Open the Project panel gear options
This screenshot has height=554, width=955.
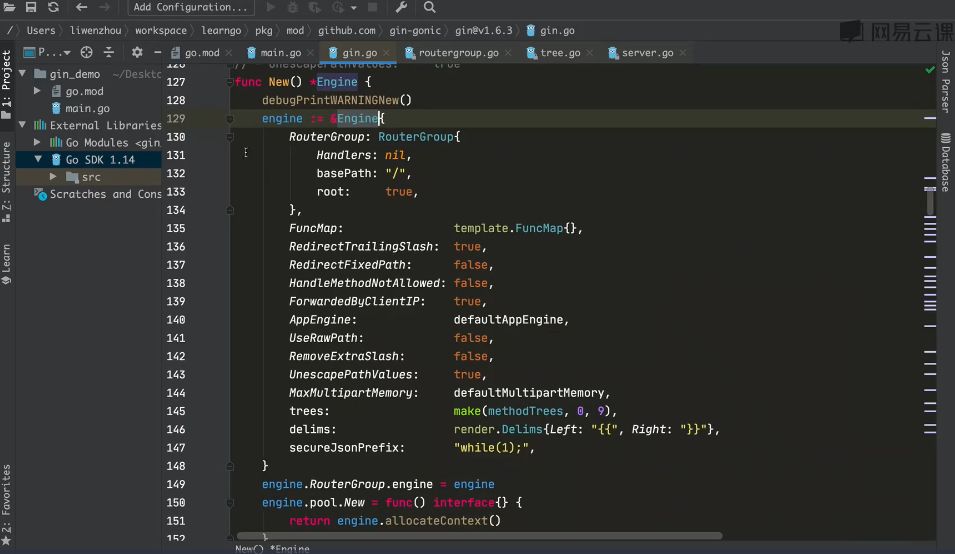tap(137, 52)
